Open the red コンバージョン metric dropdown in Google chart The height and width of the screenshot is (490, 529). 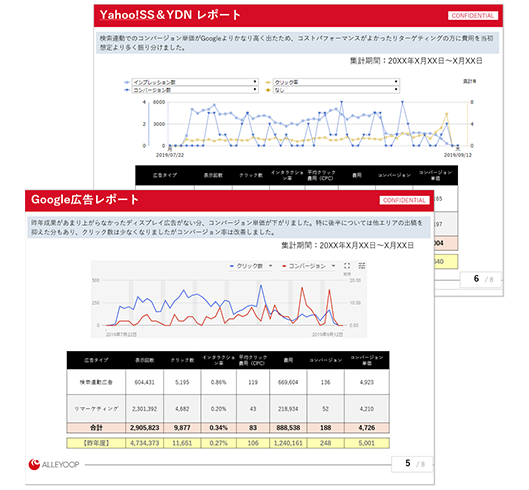[309, 266]
